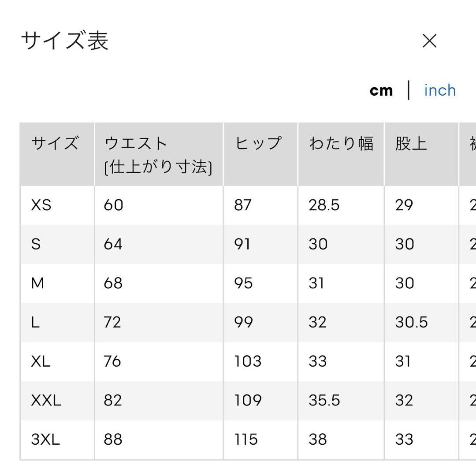This screenshot has width=476, height=476.
Task: Click the わたり幅 column header
Action: tap(341, 143)
